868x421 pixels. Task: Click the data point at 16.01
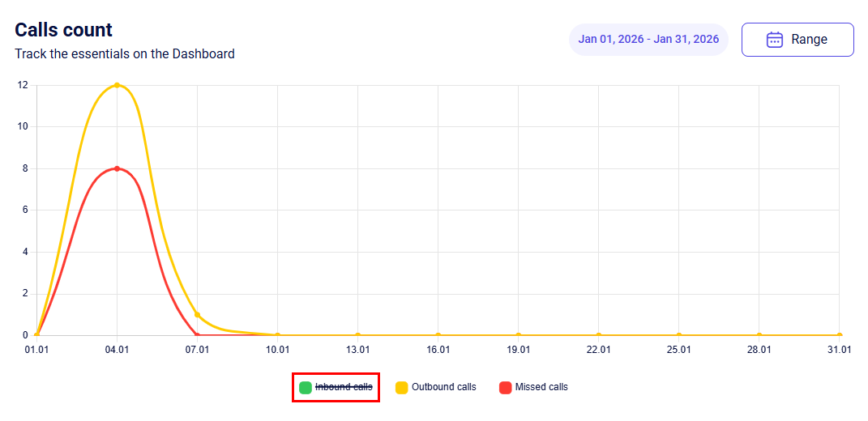click(x=438, y=335)
